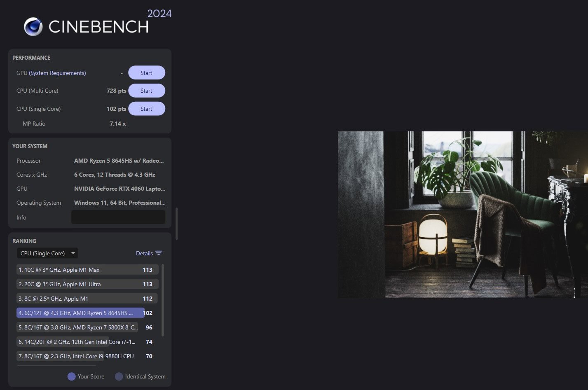Click the ranking list scrollbar
The height and width of the screenshot is (390, 588).
(163, 300)
